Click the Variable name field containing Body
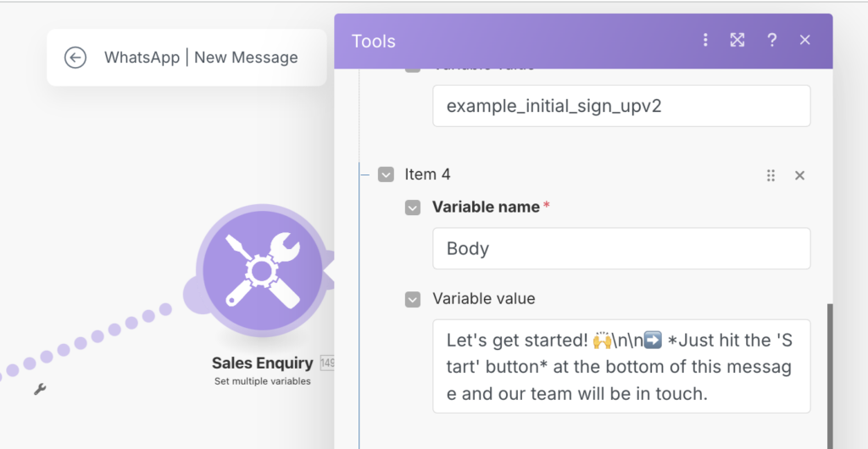868x449 pixels. click(621, 248)
